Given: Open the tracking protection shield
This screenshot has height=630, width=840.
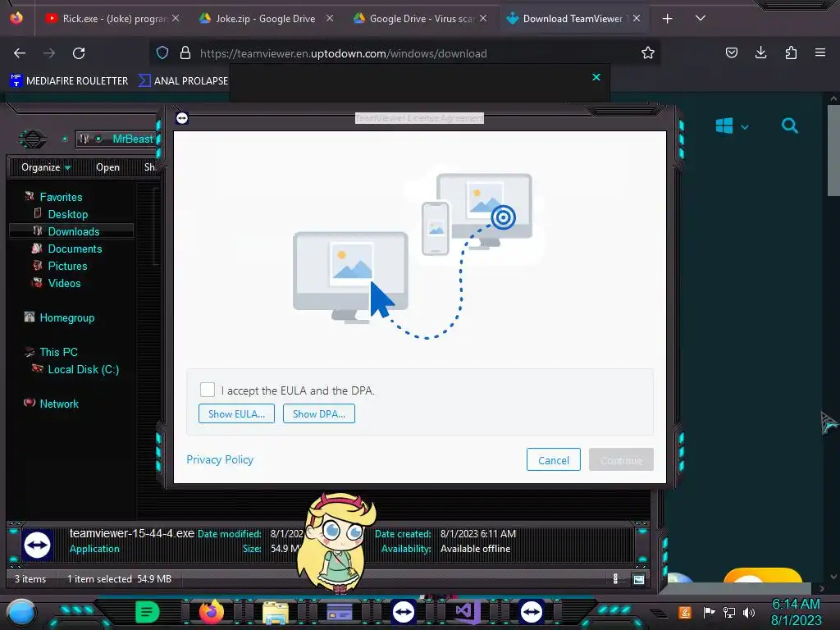Looking at the screenshot, I should 162,52.
